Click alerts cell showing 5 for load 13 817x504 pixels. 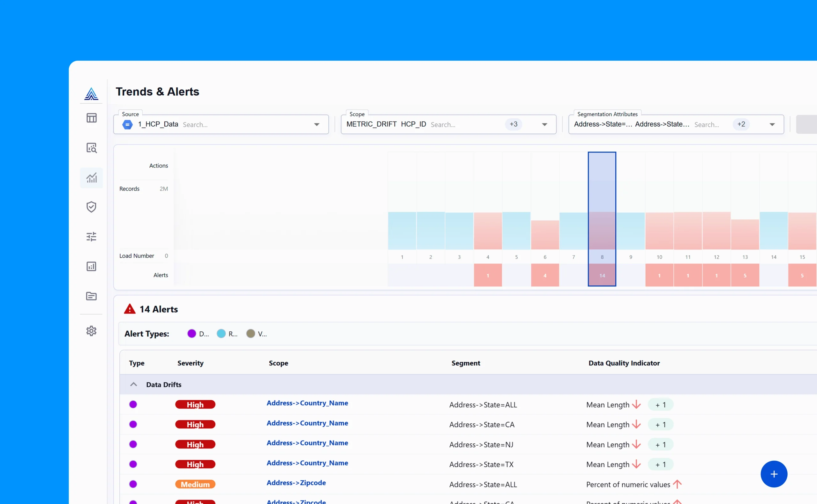point(745,275)
